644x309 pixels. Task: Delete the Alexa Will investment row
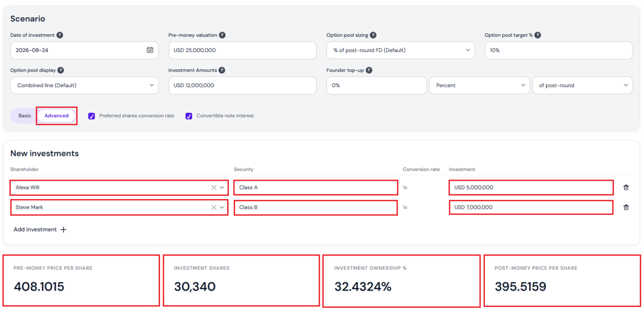tap(626, 187)
